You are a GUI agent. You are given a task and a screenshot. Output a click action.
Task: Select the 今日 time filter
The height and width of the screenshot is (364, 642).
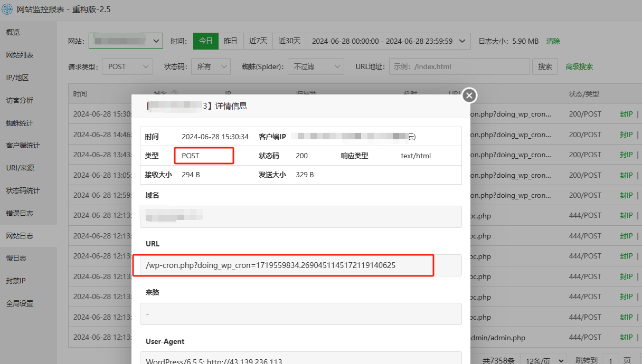click(x=206, y=41)
